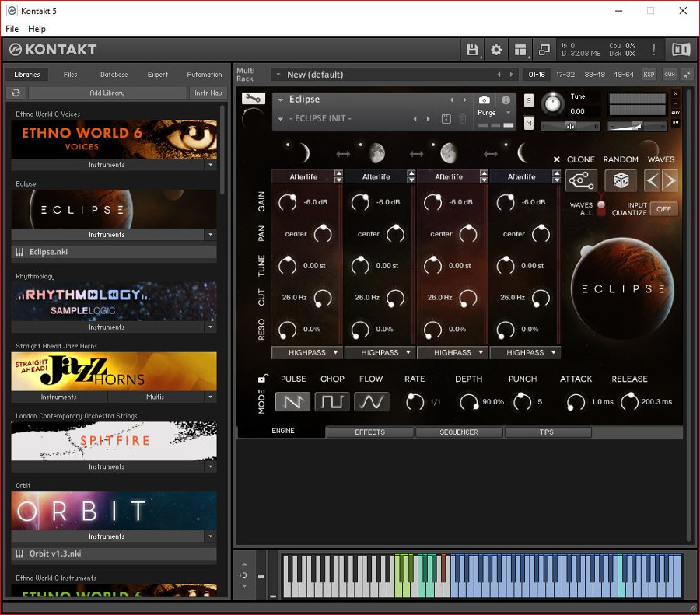
Task: Step the first layer Afterlife wave selector
Action: [x=339, y=176]
